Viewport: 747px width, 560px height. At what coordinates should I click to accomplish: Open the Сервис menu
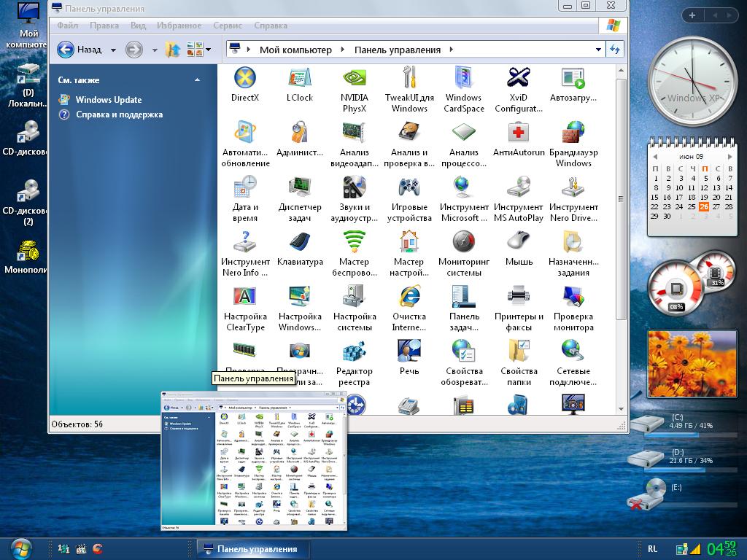pyautogui.click(x=228, y=26)
